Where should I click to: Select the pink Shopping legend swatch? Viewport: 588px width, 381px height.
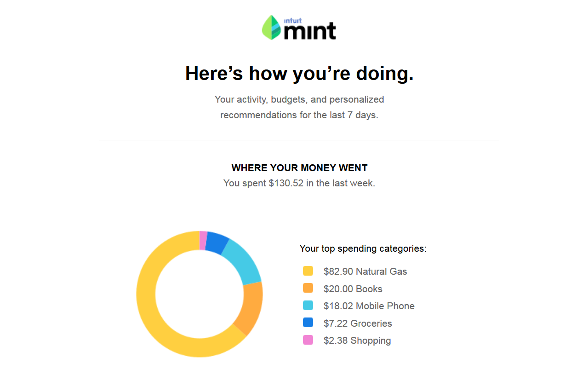tap(308, 340)
